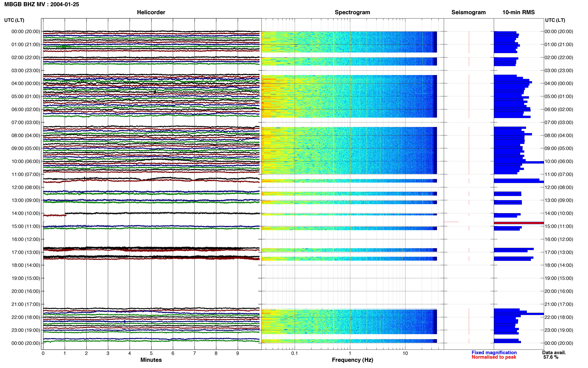588x368 pixels.
Task: Click the '0.1' tick on the frequency axis
Action: [295, 353]
